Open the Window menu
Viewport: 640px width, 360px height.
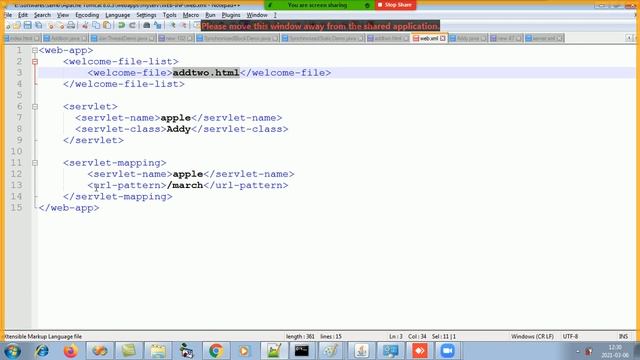coord(257,15)
